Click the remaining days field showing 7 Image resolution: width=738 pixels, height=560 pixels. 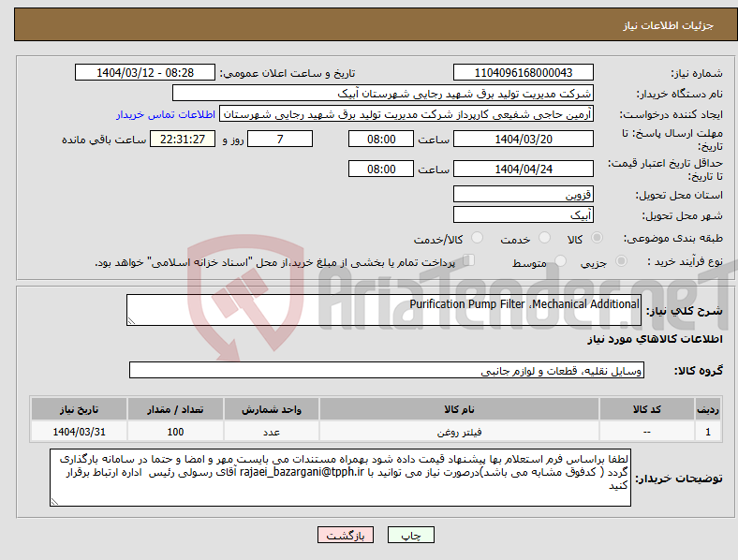pyautogui.click(x=280, y=139)
